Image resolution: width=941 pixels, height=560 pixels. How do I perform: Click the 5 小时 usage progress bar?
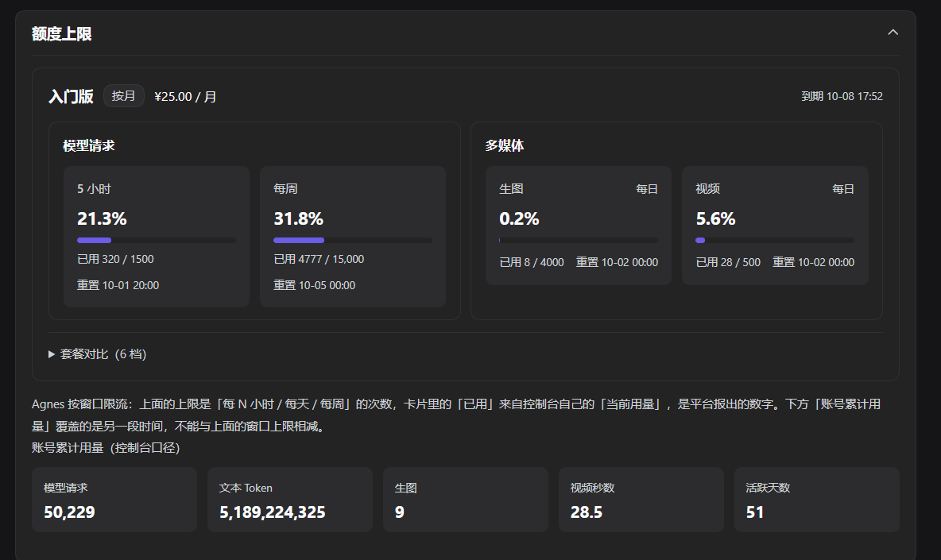click(156, 241)
